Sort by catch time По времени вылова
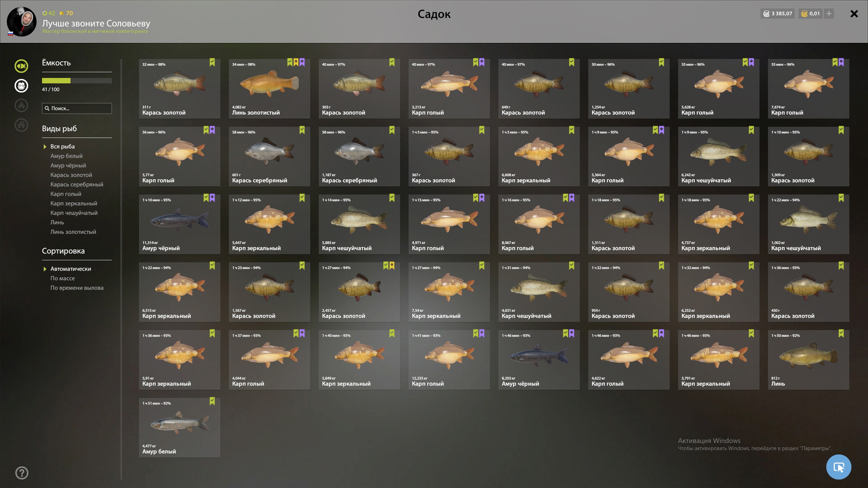Screen dimensions: 868x488 tap(77, 288)
